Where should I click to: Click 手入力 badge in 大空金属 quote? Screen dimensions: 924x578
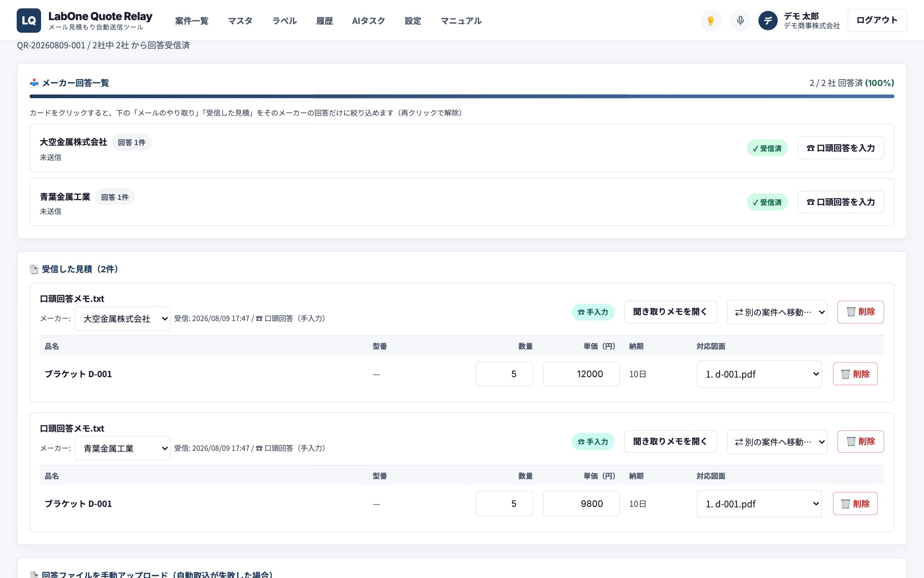coord(593,312)
